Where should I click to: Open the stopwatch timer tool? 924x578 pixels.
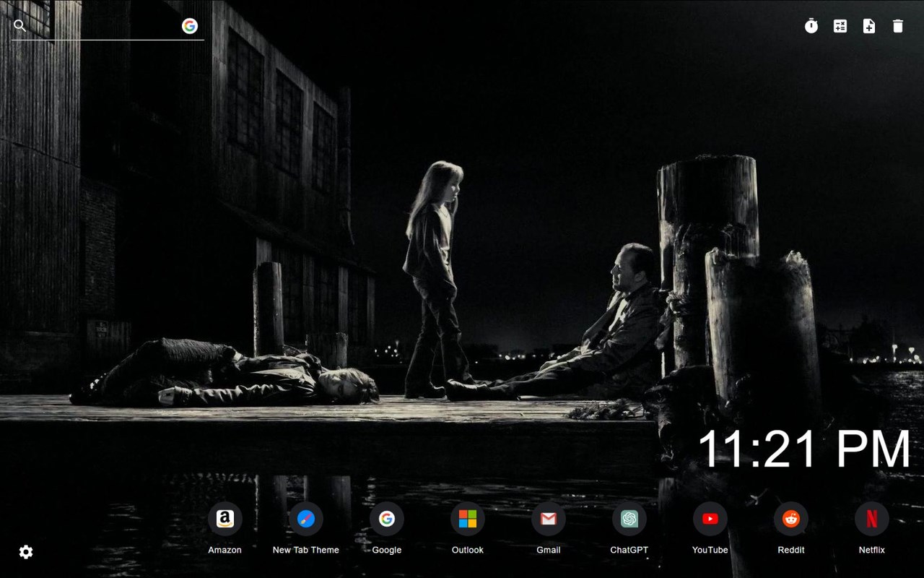[811, 26]
